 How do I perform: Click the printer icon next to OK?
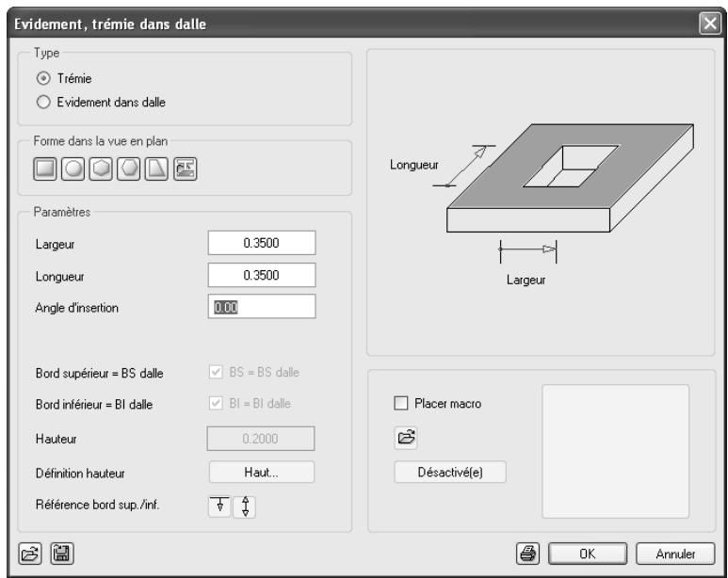click(528, 554)
